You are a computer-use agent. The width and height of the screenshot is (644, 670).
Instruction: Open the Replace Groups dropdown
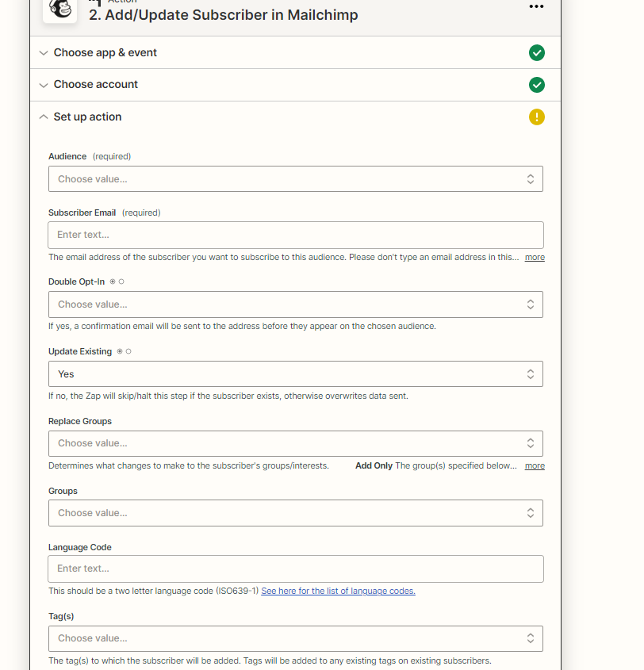296,443
